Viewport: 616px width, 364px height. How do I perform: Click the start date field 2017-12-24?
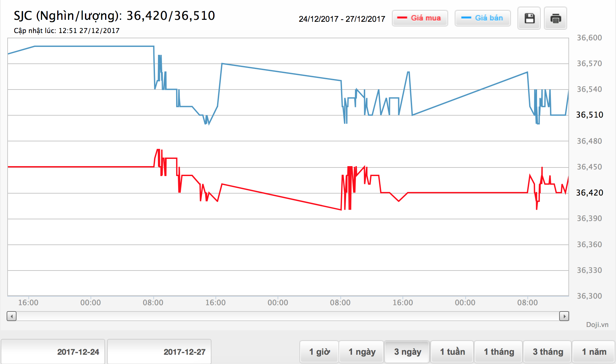(x=53, y=352)
